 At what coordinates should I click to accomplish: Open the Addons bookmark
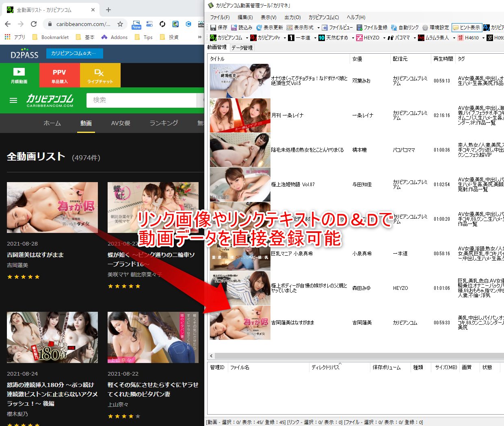point(115,37)
